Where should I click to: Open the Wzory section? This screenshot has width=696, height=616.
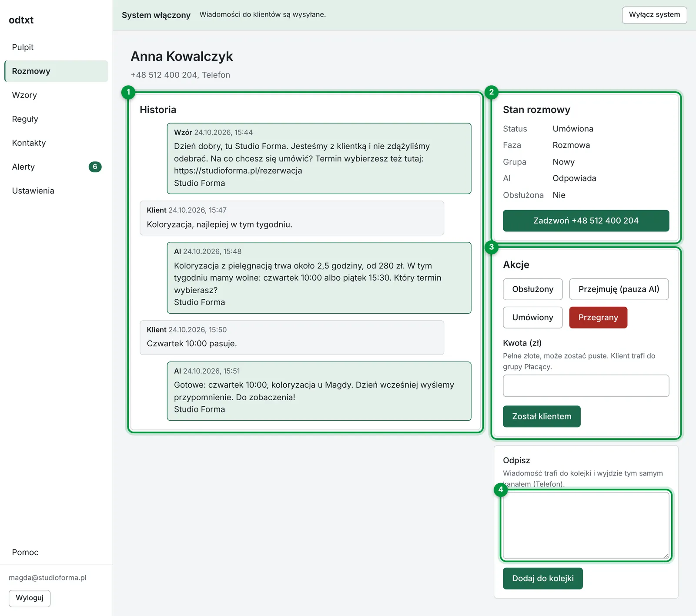point(56,95)
